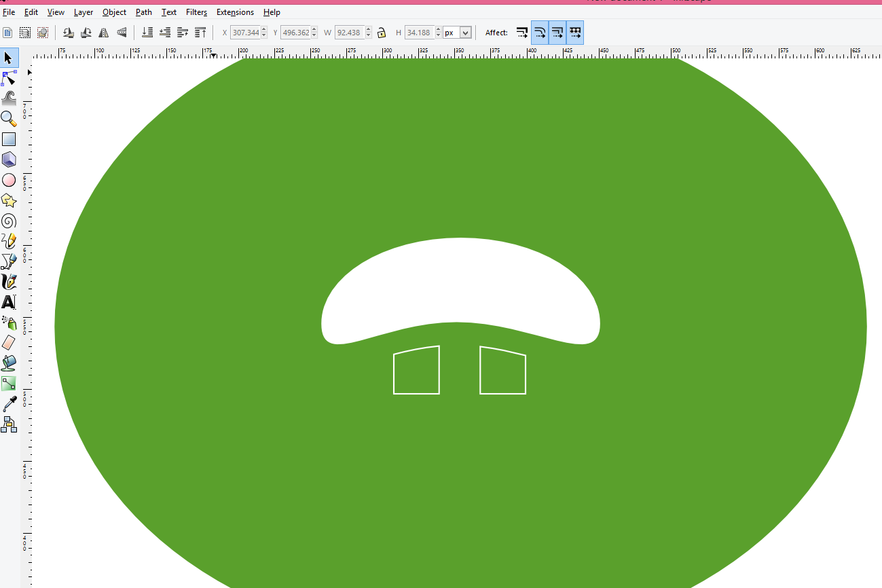The image size is (882, 588).
Task: Raise selection to top
Action: tap(200, 33)
